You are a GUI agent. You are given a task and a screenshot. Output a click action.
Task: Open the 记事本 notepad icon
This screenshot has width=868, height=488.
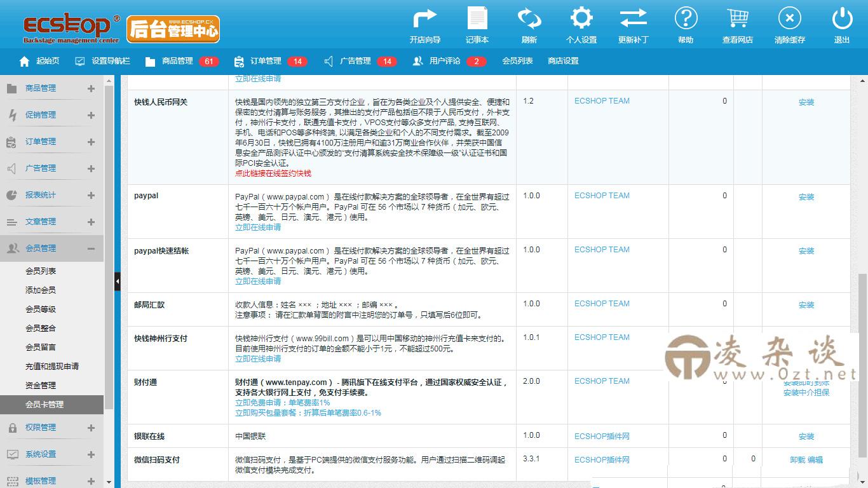(x=477, y=18)
